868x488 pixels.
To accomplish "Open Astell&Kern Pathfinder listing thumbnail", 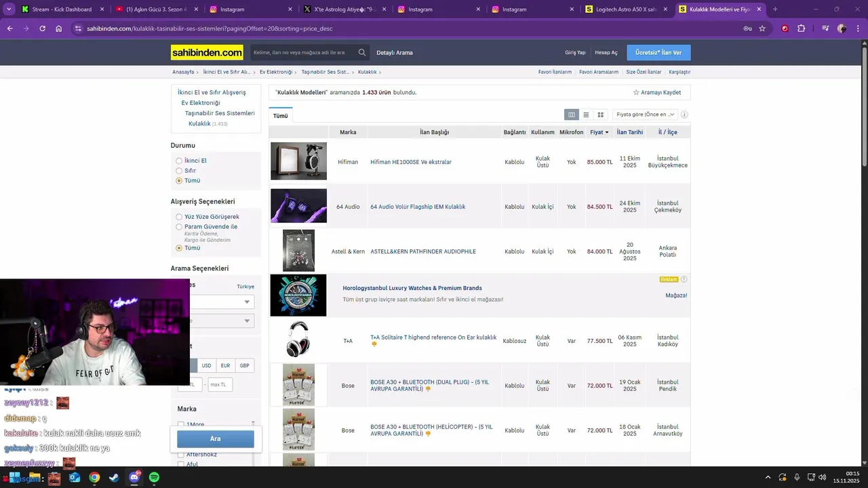I will point(298,251).
